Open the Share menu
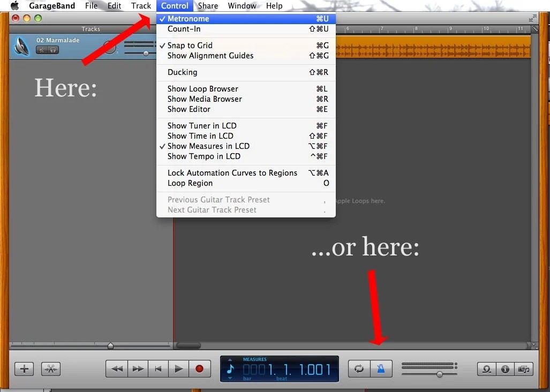 pos(207,6)
